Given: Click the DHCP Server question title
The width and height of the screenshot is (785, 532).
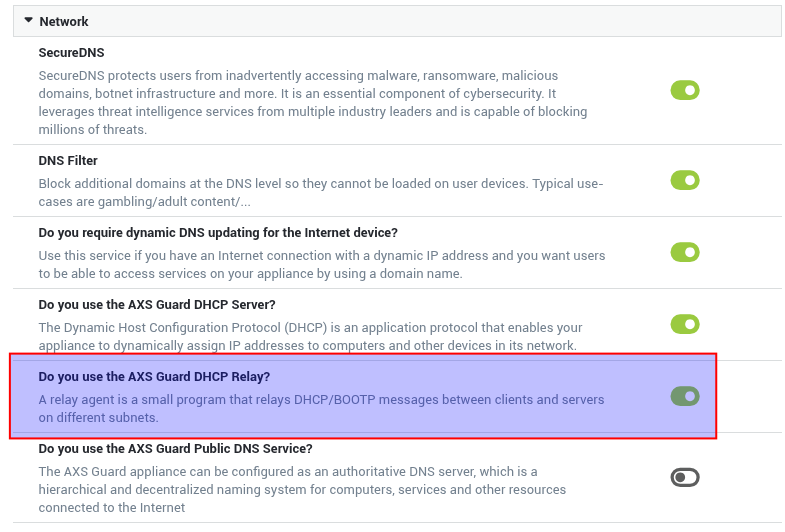Looking at the screenshot, I should click(x=157, y=305).
